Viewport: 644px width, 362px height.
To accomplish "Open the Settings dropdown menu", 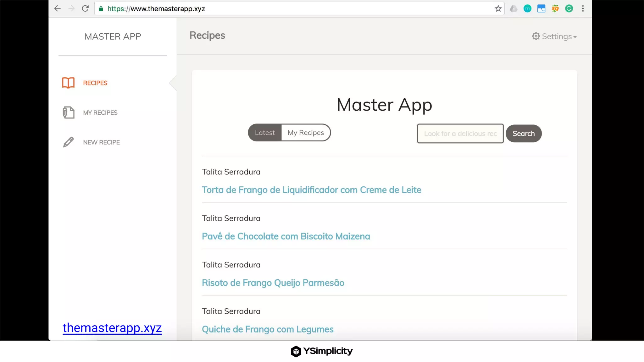I will (x=554, y=36).
